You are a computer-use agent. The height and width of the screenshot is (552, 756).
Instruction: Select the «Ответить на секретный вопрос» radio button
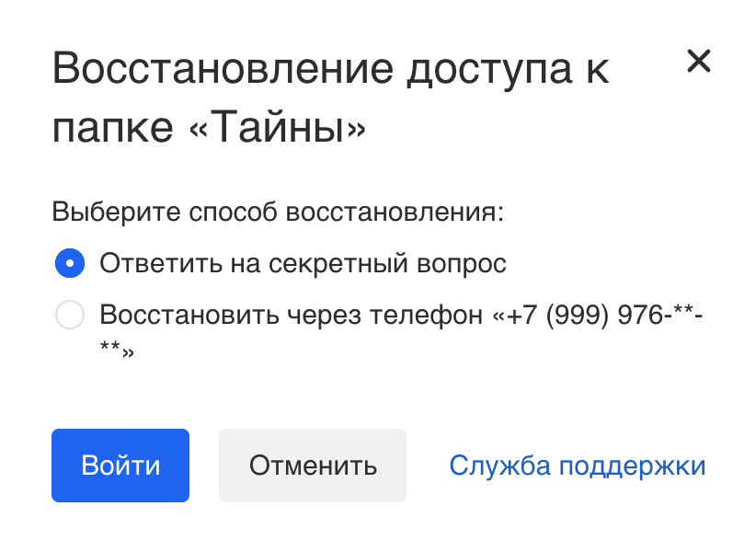[x=70, y=263]
